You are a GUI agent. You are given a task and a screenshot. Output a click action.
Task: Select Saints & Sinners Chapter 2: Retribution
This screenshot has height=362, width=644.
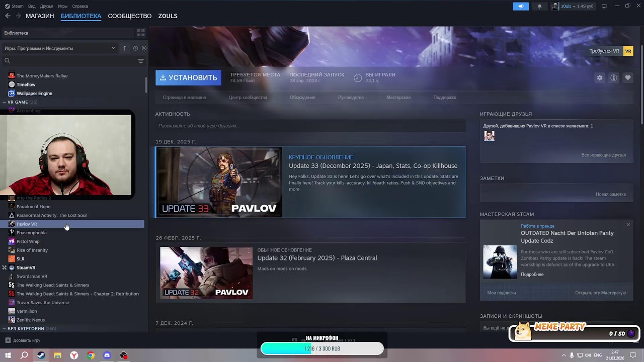77,294
